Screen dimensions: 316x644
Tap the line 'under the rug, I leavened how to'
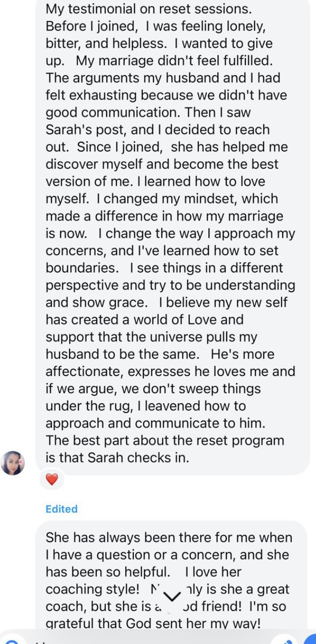146,406
